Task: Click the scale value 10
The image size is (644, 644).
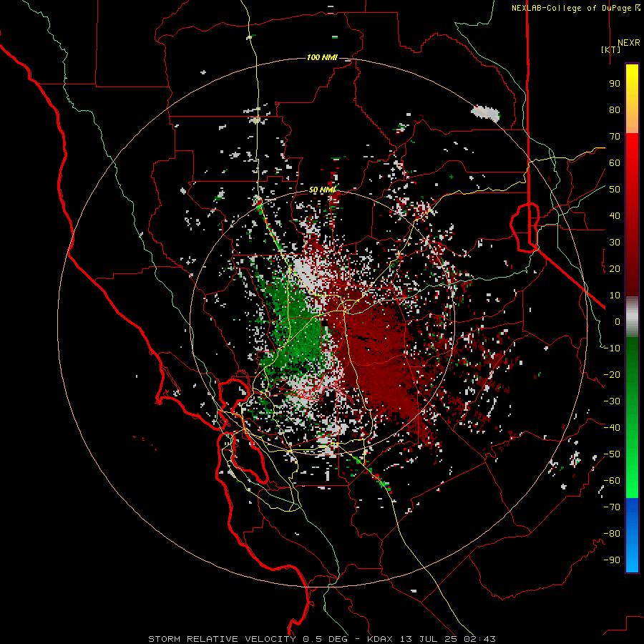Action: coord(615,296)
